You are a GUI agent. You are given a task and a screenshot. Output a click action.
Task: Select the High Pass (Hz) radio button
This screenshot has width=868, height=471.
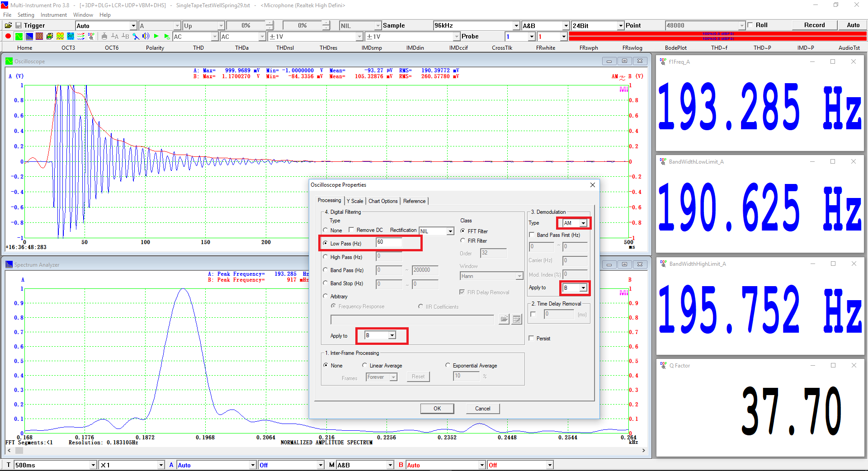pos(325,257)
